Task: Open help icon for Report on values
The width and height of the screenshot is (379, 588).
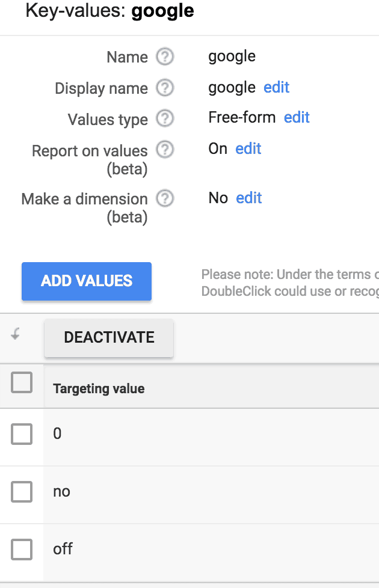Action: 165,149
